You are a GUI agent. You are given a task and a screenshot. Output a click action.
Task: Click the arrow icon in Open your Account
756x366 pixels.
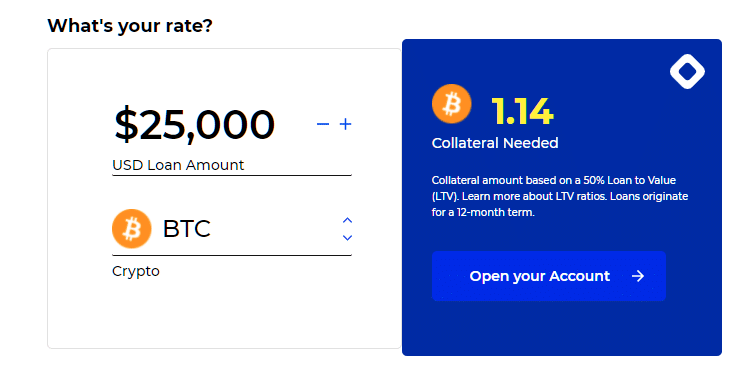click(x=638, y=276)
